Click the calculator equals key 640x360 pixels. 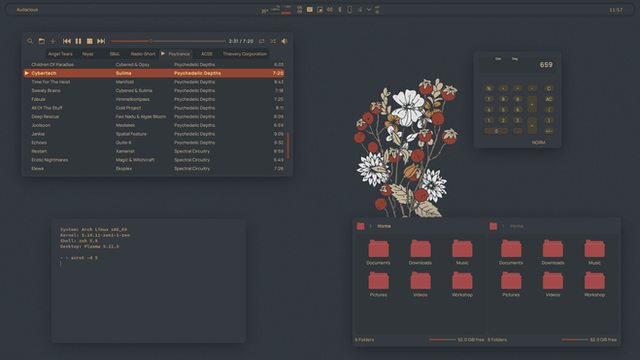tap(532, 126)
